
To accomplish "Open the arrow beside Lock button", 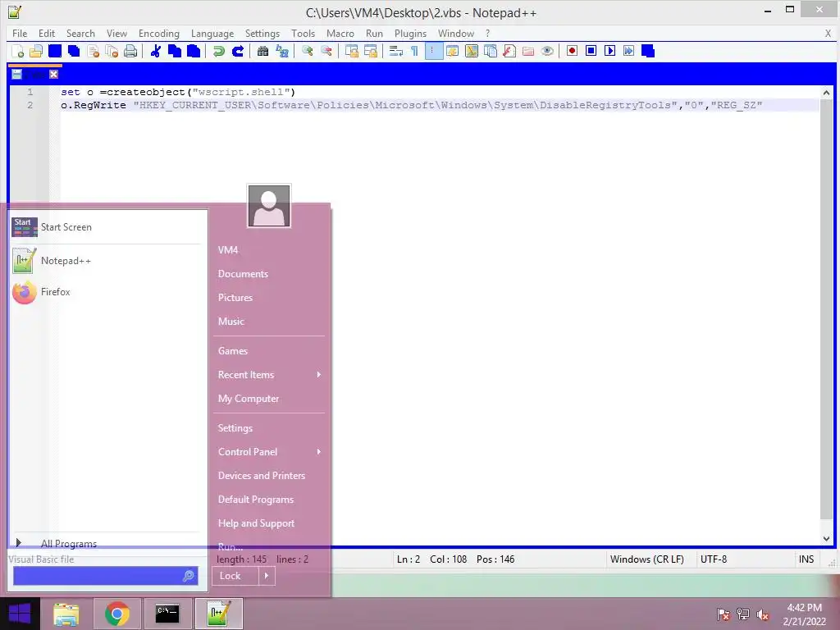I will point(267,576).
